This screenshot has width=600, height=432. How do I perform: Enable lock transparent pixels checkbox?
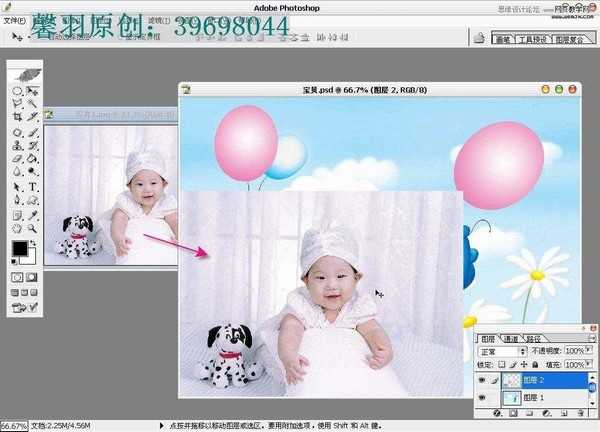(x=503, y=365)
